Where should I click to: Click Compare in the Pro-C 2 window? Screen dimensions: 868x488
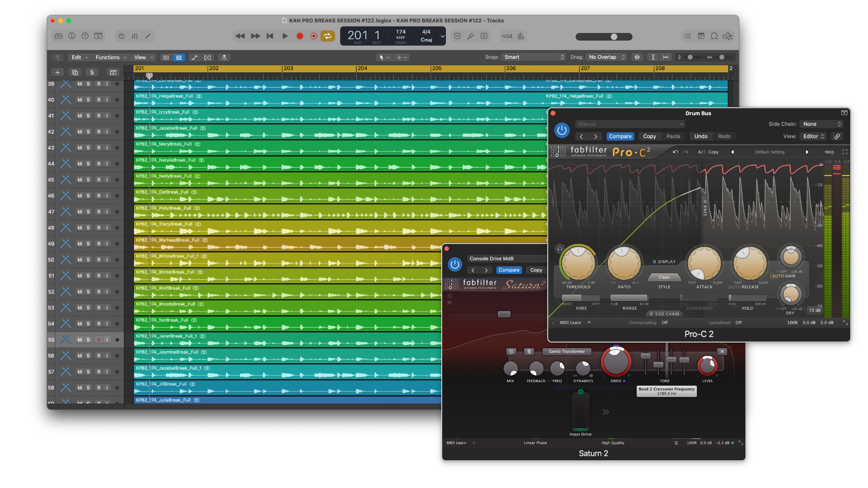[620, 136]
